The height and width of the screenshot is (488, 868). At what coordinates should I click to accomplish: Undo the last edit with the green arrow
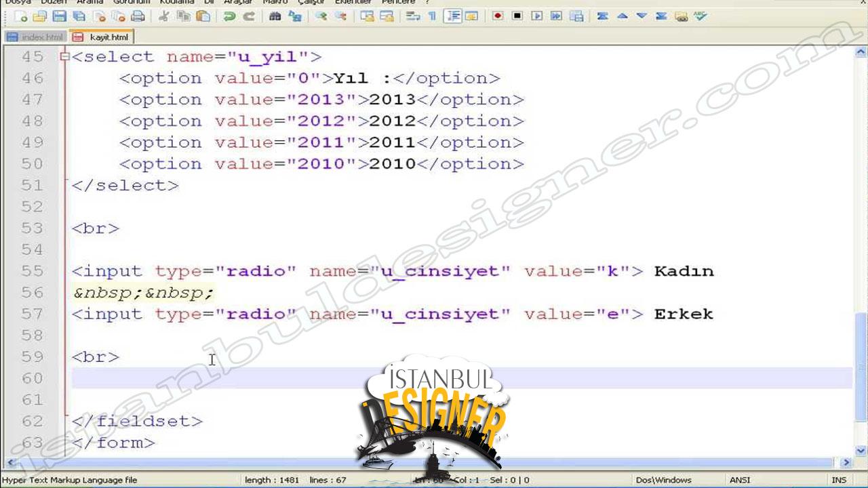coord(229,16)
